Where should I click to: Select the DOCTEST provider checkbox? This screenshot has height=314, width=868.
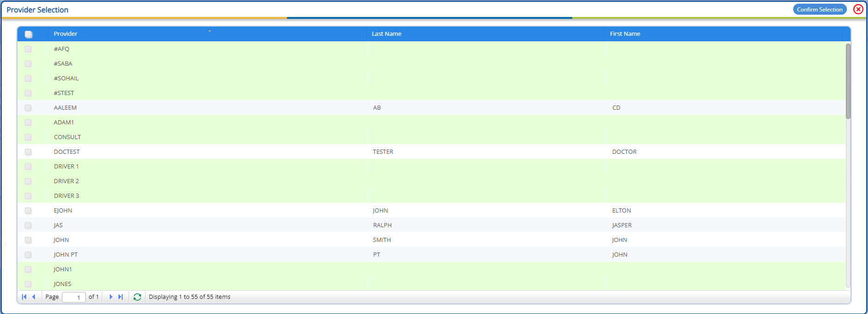pyautogui.click(x=28, y=152)
